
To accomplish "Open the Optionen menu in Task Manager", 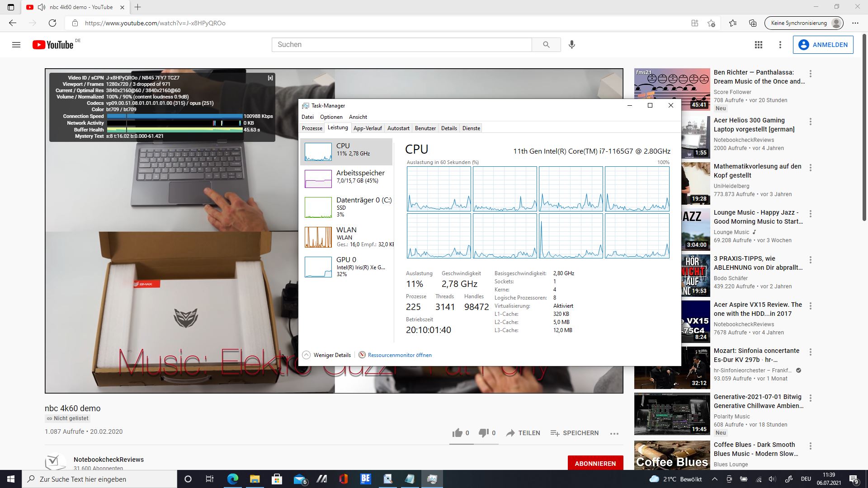I will coord(331,117).
